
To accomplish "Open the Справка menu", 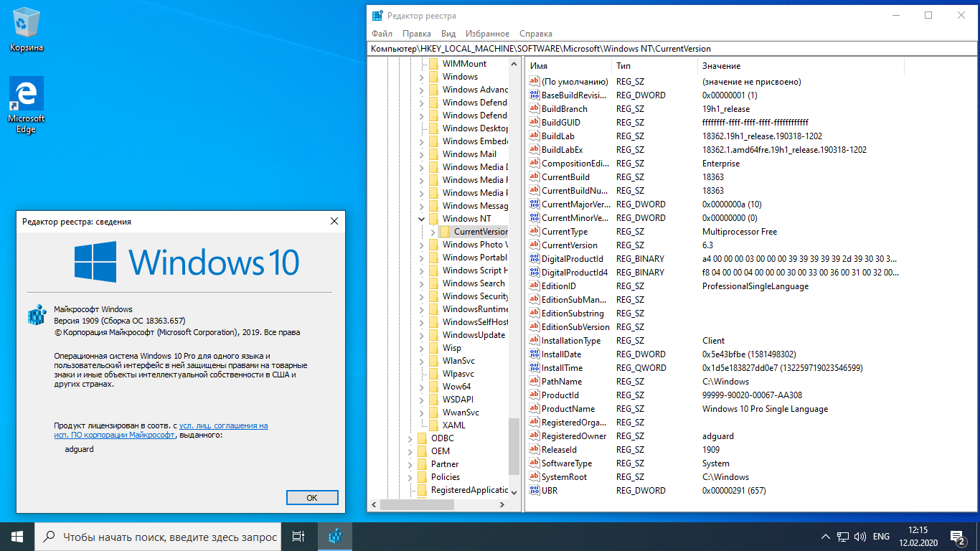I will coord(536,34).
